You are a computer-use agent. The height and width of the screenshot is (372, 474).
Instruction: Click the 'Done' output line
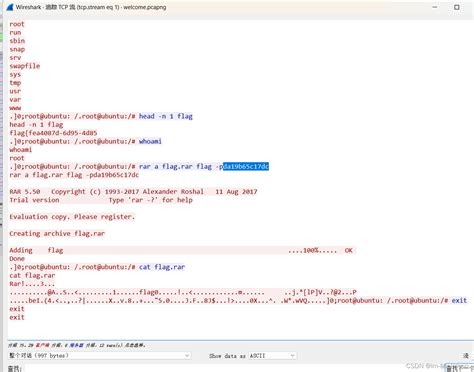[17, 259]
